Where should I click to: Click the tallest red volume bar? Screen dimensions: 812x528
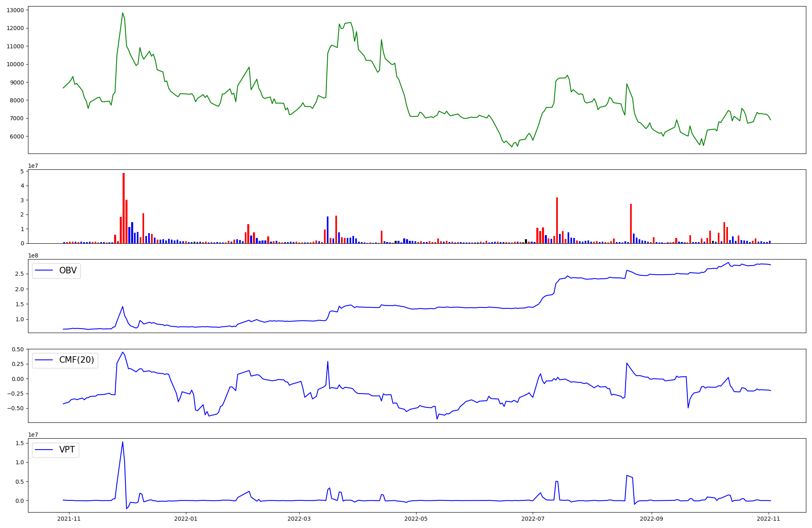pos(123,208)
